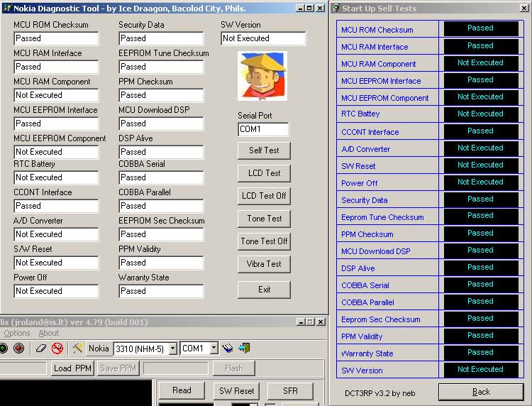Click the DSP Alive result field in Diagnostic Tool
The width and height of the screenshot is (532, 406).
point(161,152)
